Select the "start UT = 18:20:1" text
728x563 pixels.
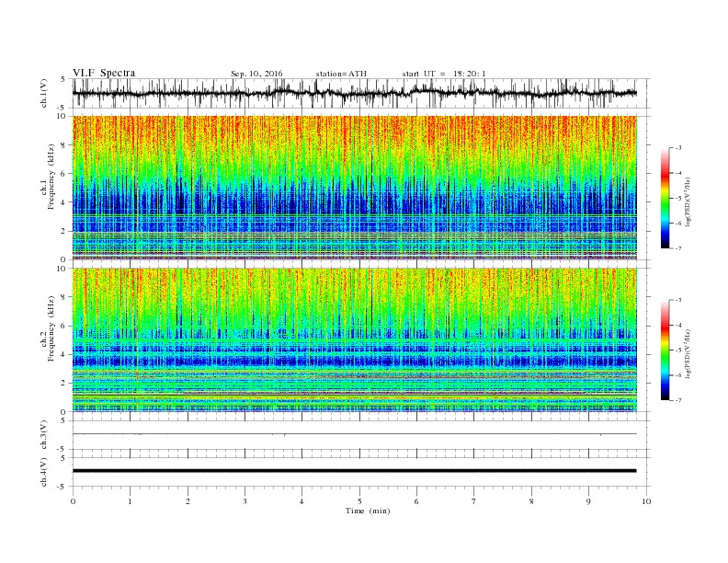pos(444,74)
